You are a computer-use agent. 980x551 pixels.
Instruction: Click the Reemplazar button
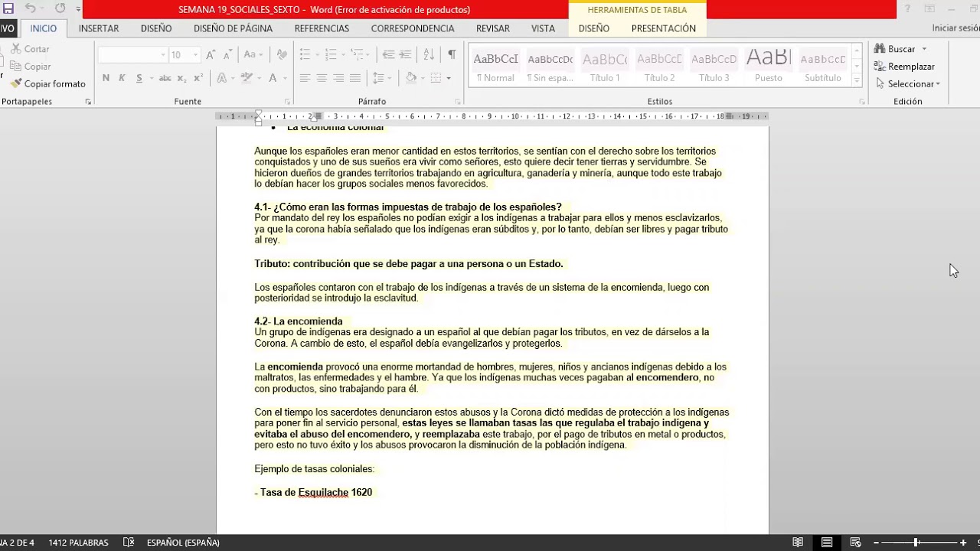coord(905,67)
